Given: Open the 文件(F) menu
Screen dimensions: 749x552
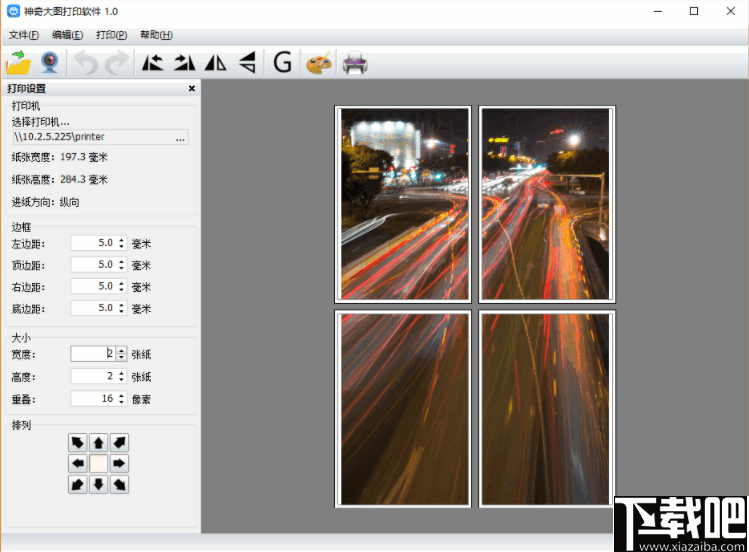Looking at the screenshot, I should coord(23,35).
